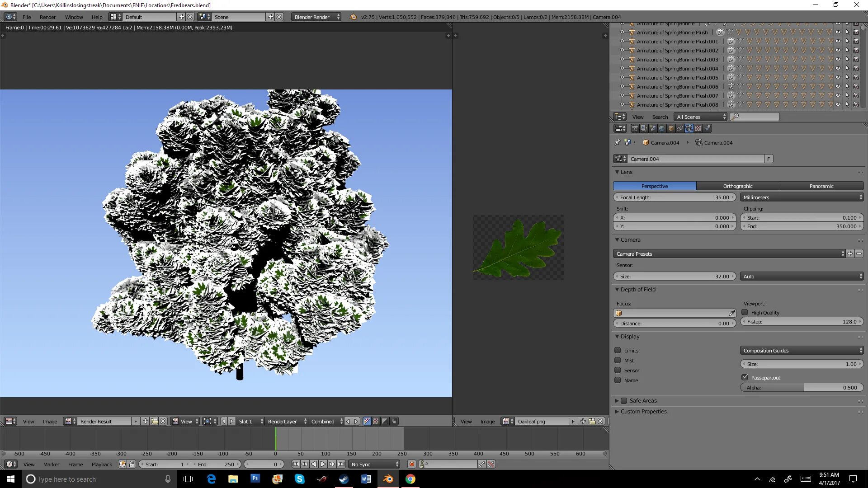Expand the Safe Areas panel
Viewport: 868px width, 488px height.
pos(617,400)
